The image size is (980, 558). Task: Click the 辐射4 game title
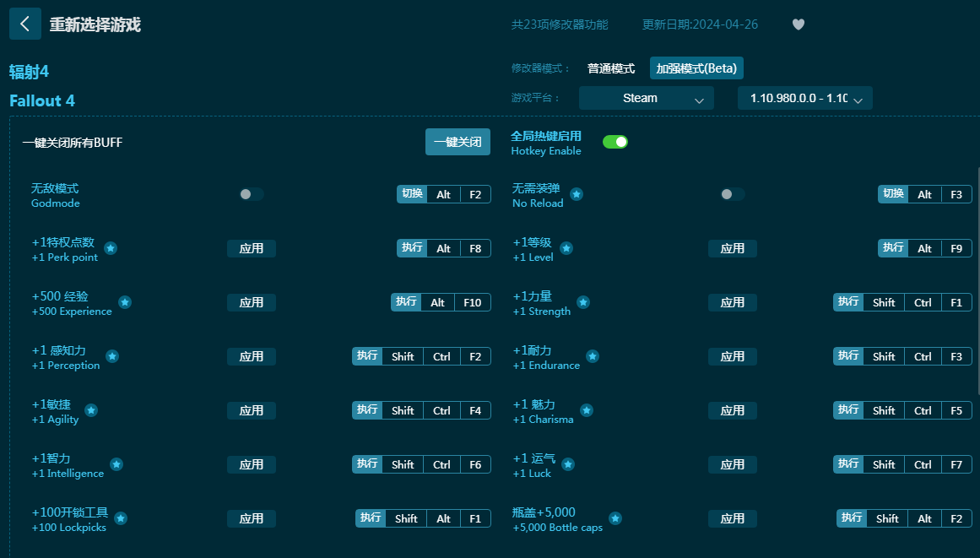(30, 72)
